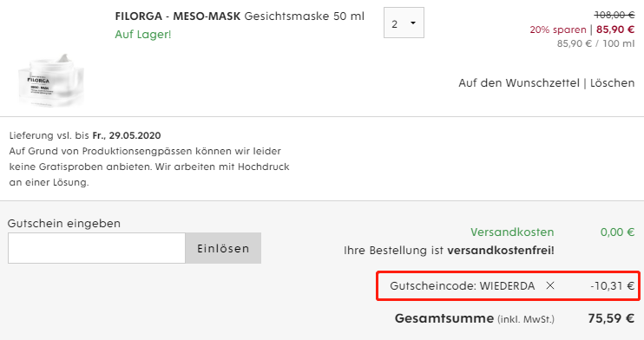Click the base price per 100 ml
Image resolution: width=644 pixels, height=340 pixels.
(595, 43)
